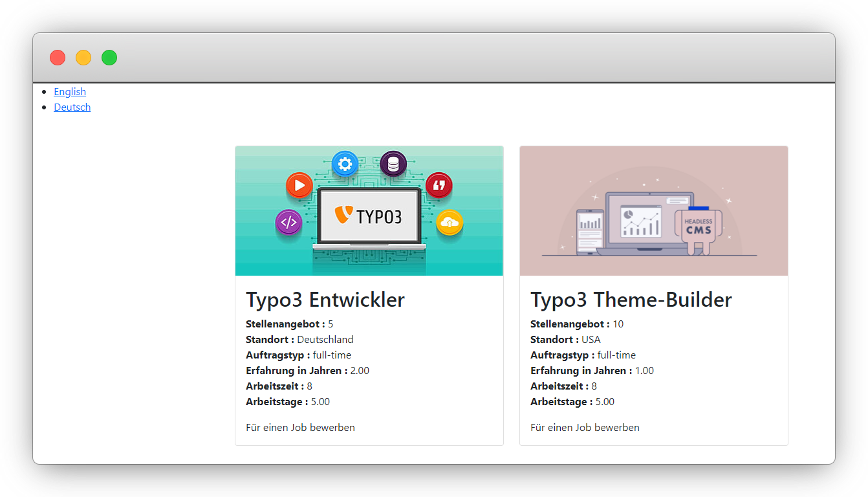Click the orange play button icon
Screen dimensions: 868x497
299,186
